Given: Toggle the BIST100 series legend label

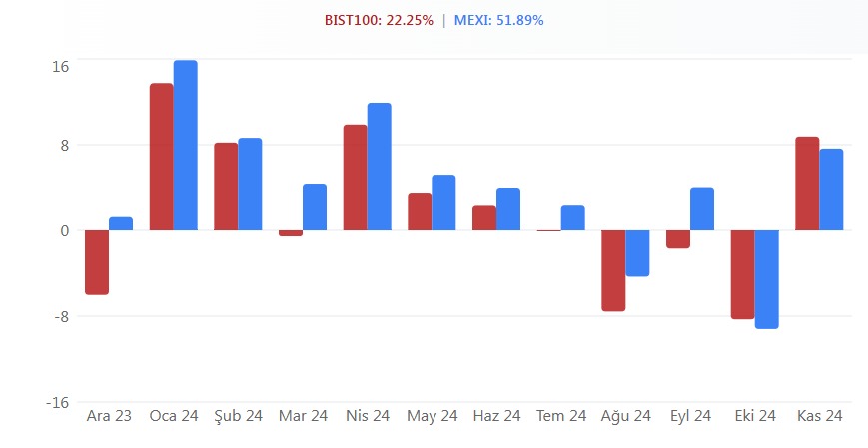Looking at the screenshot, I should (x=379, y=20).
